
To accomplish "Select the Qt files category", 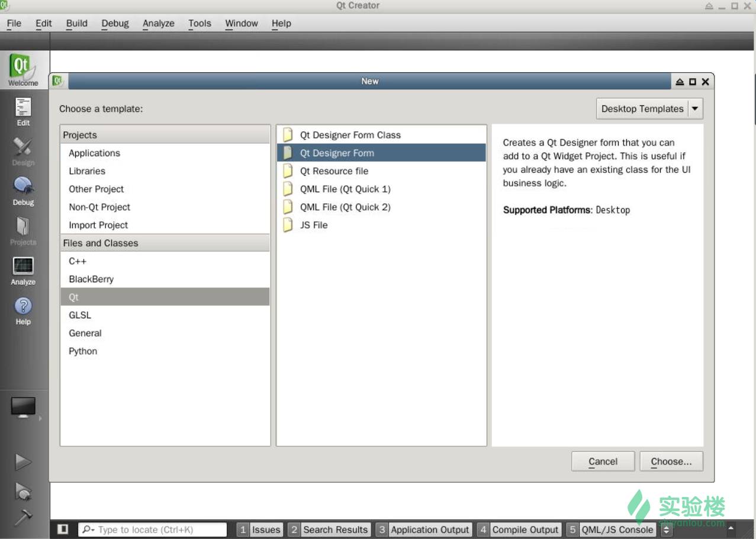I will tap(165, 297).
